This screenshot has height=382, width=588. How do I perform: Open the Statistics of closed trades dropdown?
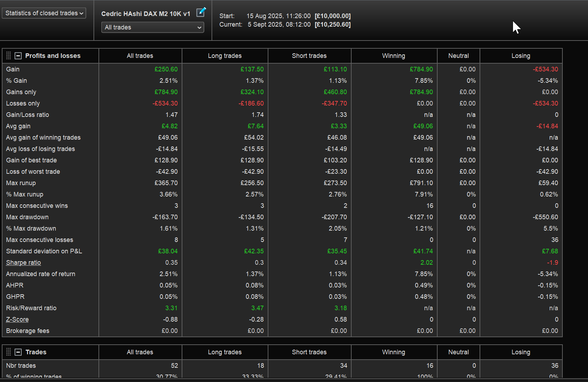[44, 13]
